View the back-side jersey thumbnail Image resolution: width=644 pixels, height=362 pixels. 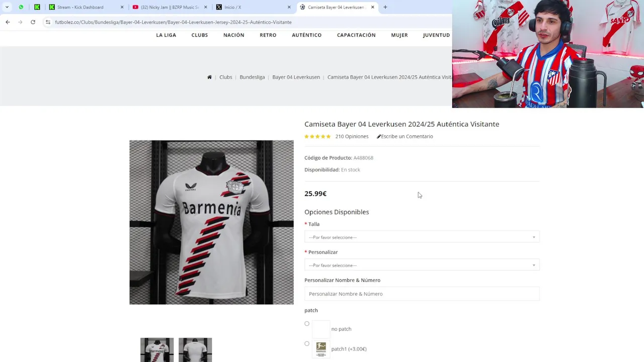point(195,350)
